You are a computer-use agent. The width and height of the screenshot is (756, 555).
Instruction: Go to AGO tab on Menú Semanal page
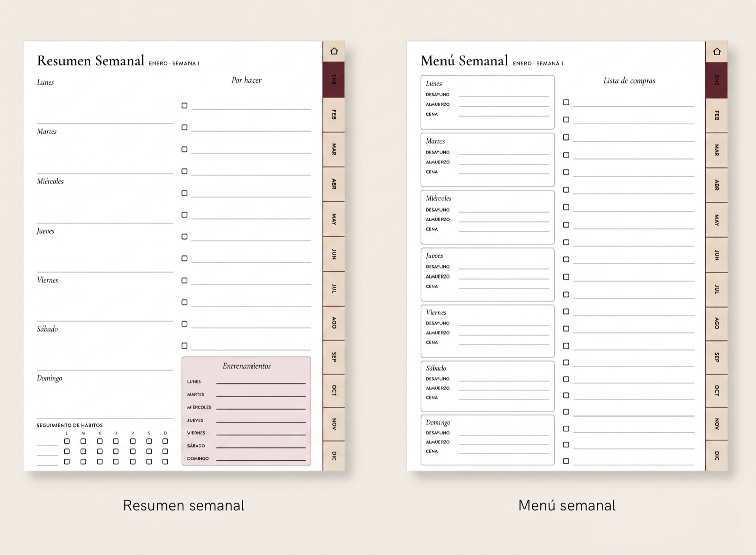(717, 324)
